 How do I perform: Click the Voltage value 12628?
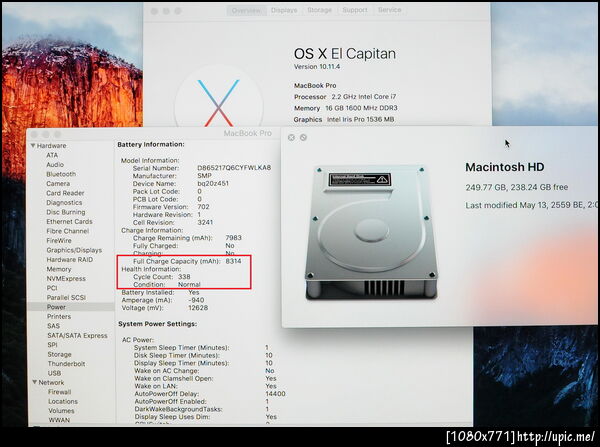point(198,308)
